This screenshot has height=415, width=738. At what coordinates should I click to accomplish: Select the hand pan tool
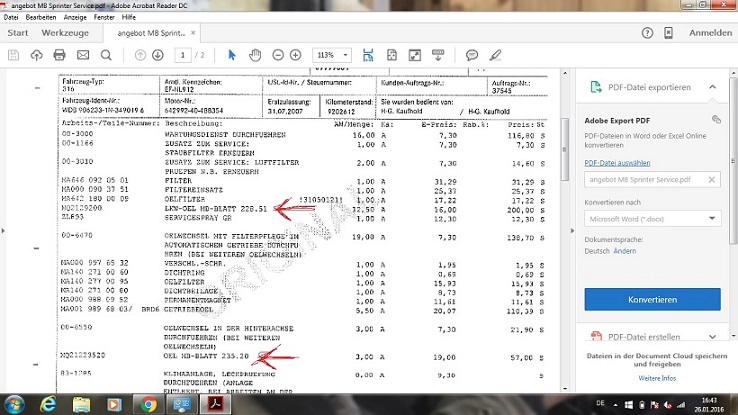click(x=256, y=54)
